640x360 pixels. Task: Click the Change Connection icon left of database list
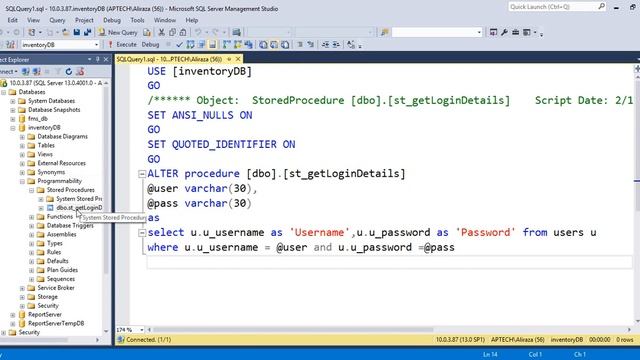10,44
